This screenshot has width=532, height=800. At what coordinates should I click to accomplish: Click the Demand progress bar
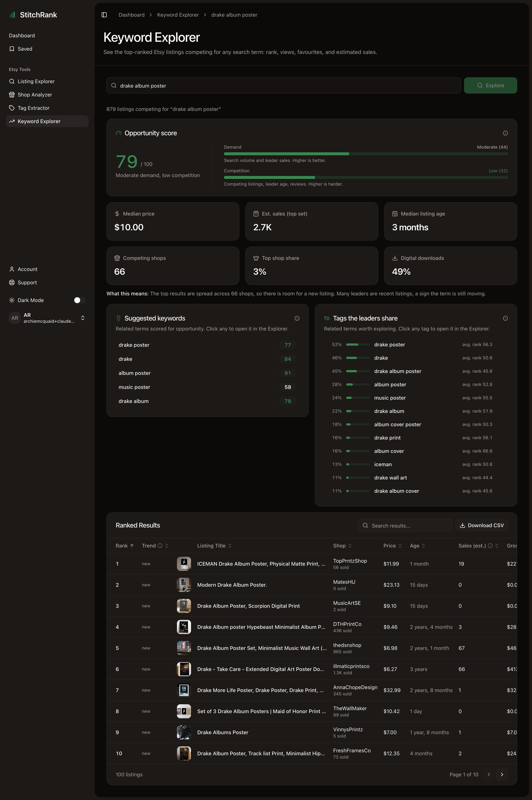(x=366, y=154)
